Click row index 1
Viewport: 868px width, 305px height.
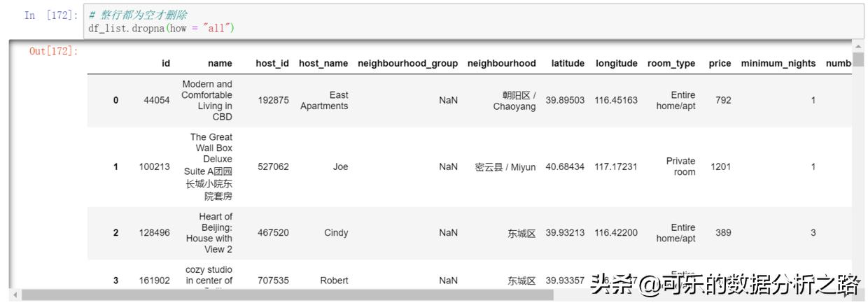coord(116,166)
